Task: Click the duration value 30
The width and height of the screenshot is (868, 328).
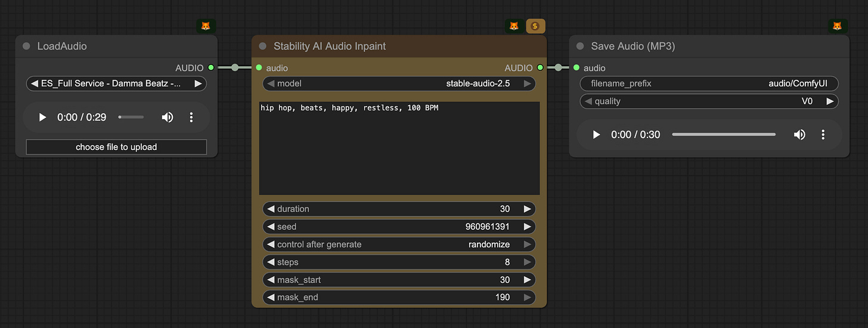Action: click(x=505, y=209)
